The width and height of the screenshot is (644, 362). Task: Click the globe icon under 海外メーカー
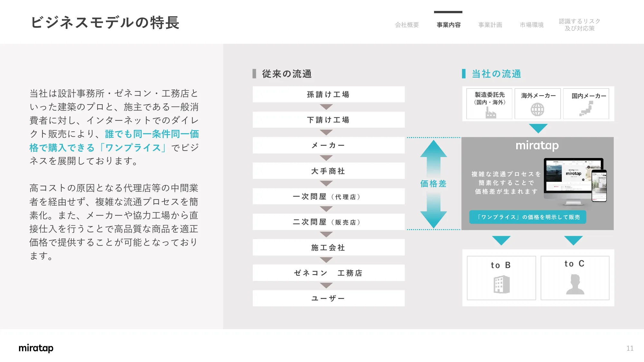click(x=537, y=109)
